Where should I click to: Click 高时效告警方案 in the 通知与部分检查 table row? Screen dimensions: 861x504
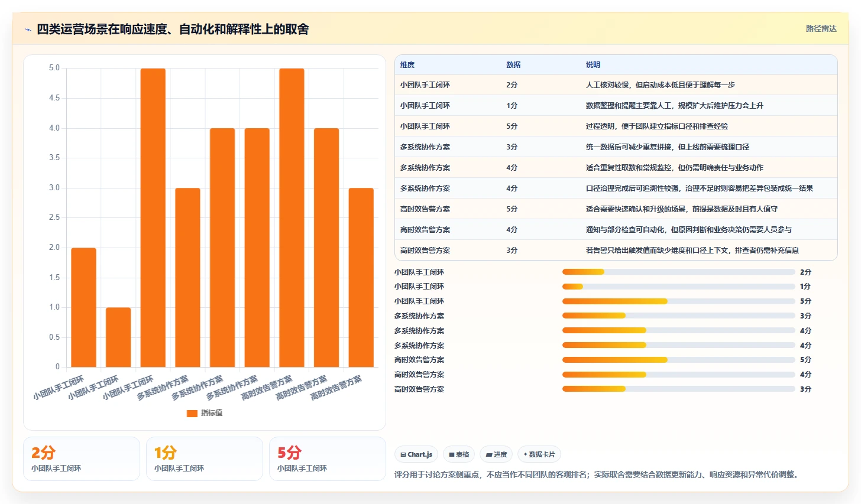(x=425, y=230)
